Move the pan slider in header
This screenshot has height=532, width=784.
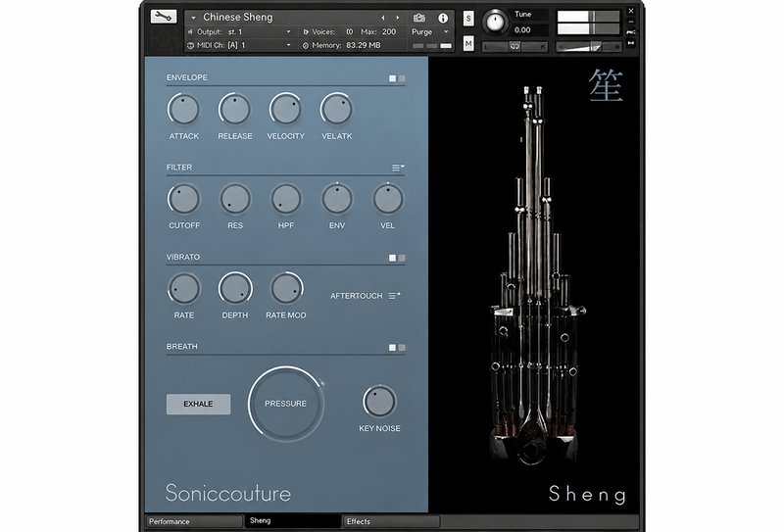point(515,46)
